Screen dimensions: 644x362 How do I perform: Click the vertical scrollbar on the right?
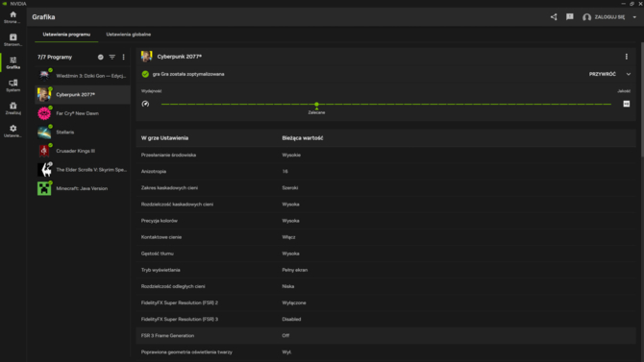coord(642,100)
